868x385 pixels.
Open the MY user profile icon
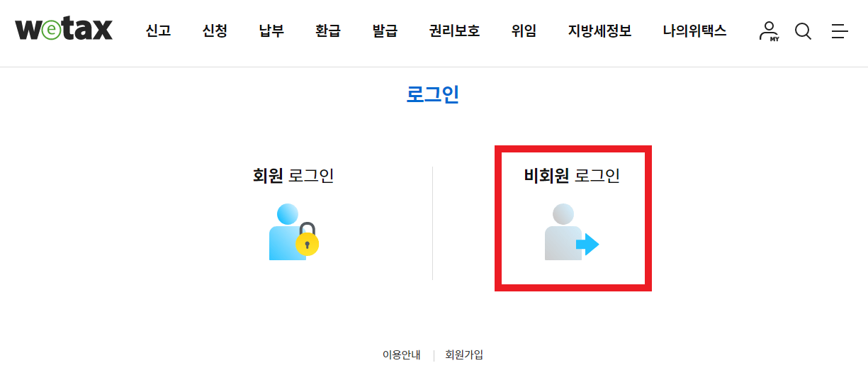tap(768, 31)
